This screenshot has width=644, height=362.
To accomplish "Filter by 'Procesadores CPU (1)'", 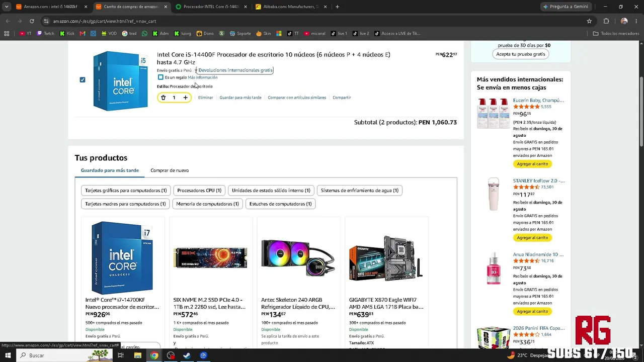I will click(x=199, y=191).
